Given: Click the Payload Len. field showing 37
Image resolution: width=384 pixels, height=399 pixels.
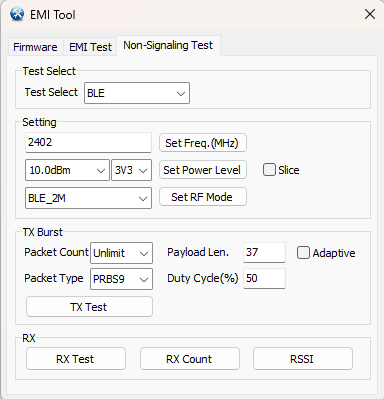Looking at the screenshot, I should point(264,252).
